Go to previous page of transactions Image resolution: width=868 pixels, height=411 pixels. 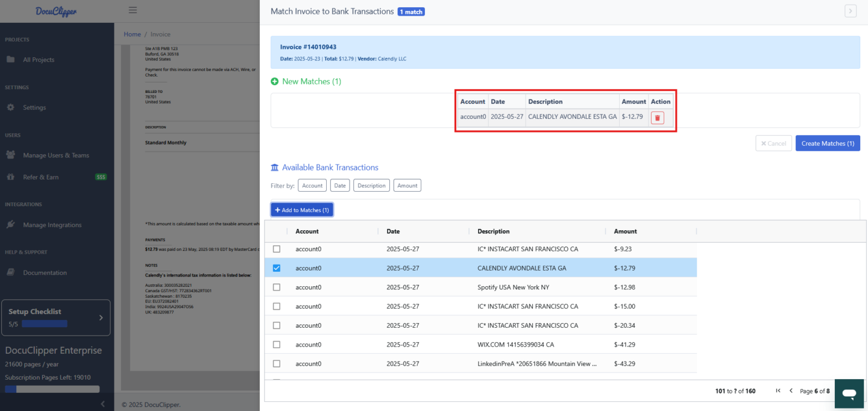(791, 391)
